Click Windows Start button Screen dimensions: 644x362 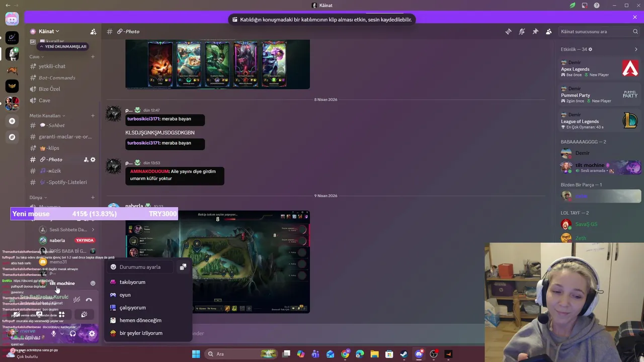coord(196,354)
